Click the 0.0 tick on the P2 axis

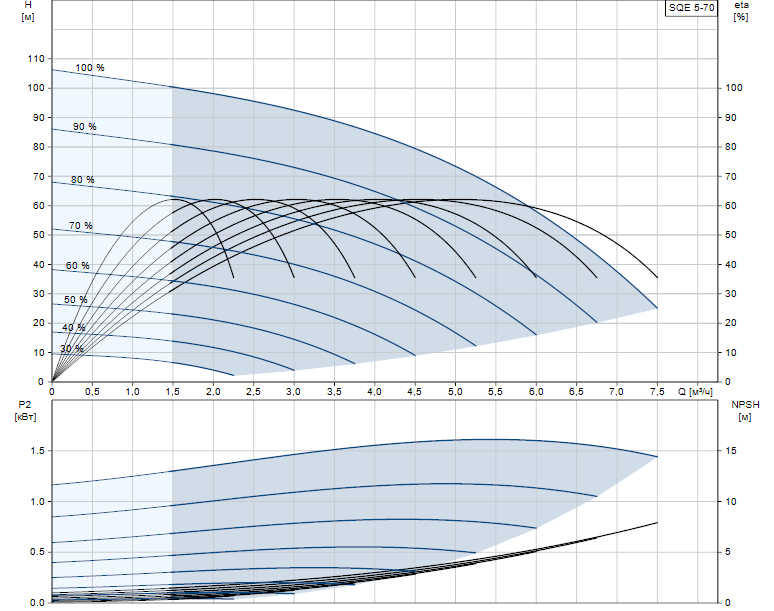(x=37, y=603)
